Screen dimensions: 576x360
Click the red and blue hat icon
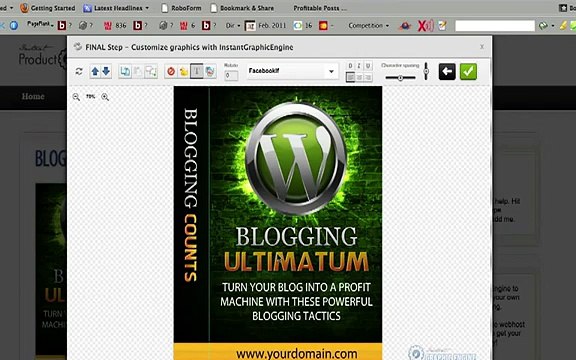[x=405, y=25]
